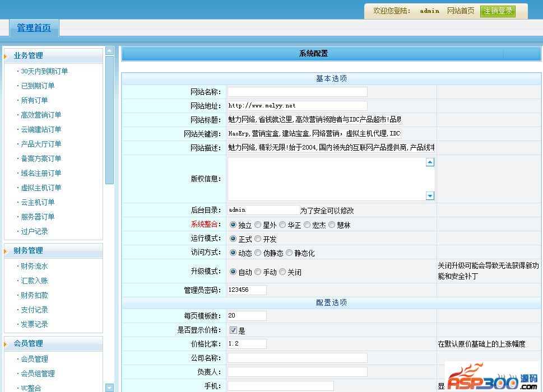Click the copyright textarea scroll up arrow
Image resolution: width=543 pixels, height=392 pixels.
[430, 162]
